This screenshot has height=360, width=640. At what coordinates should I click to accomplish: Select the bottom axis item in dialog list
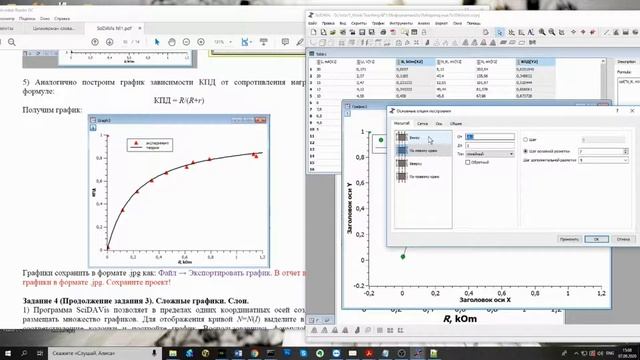(x=423, y=138)
